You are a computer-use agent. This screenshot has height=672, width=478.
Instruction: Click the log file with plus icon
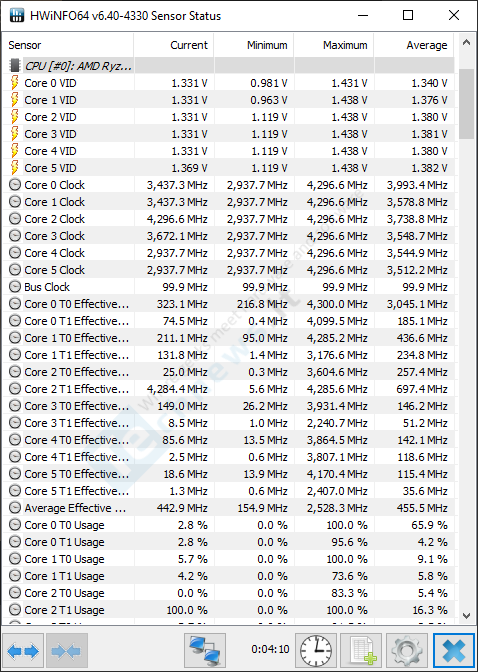coord(361,651)
